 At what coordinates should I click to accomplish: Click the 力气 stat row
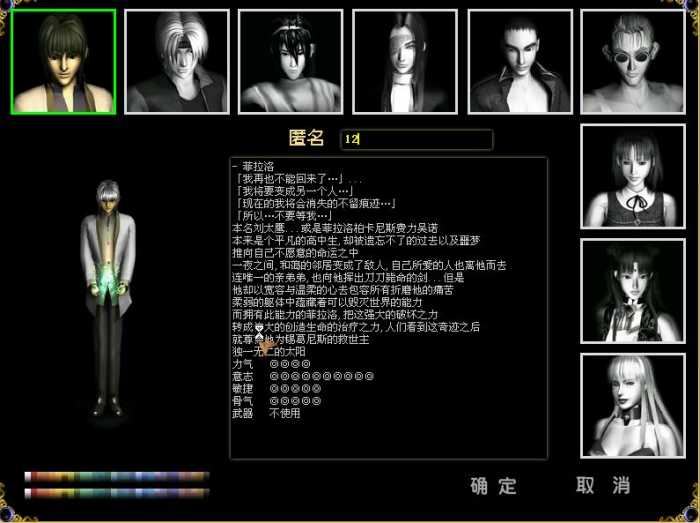[x=271, y=364]
